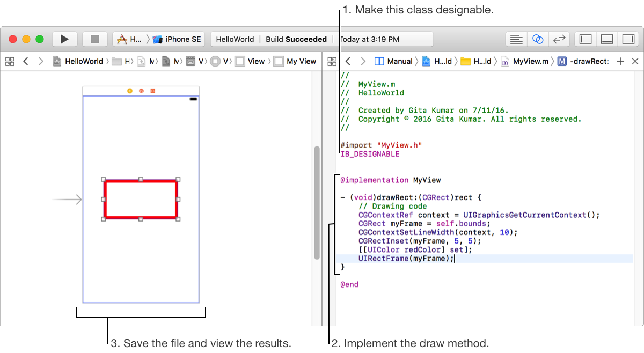
Task: Click the CGContextSetLineWidth line
Action: coord(438,232)
